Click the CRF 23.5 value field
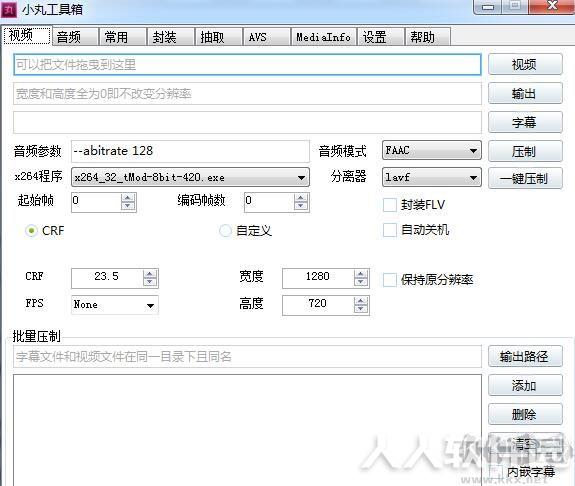Image resolution: width=575 pixels, height=486 pixels. tap(107, 278)
